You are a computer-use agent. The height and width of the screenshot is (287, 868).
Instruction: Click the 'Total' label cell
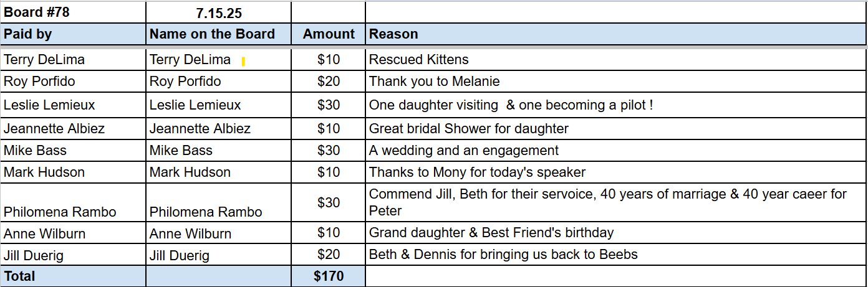tap(20, 276)
